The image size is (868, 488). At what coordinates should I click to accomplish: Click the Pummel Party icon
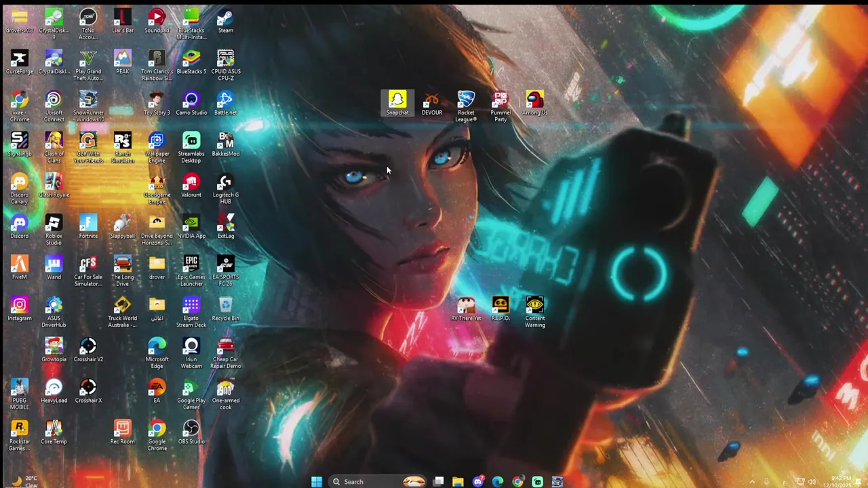click(x=500, y=106)
